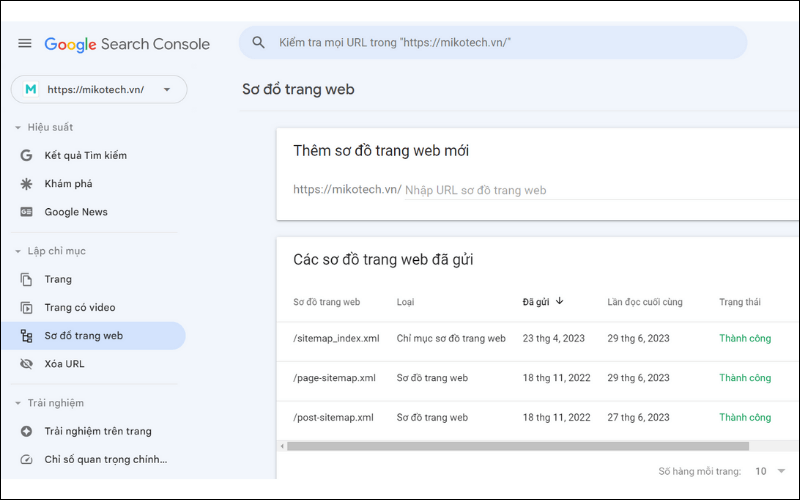Open the https://mikotech.vn/ property selector

[99, 89]
